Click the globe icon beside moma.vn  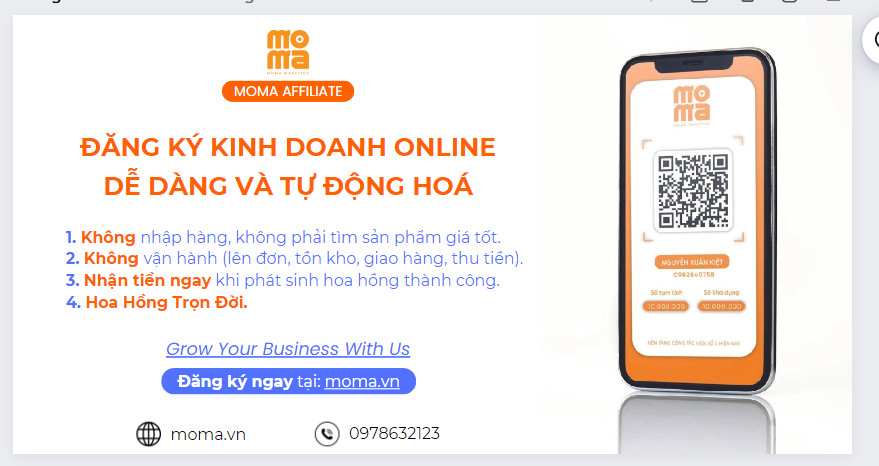point(149,434)
